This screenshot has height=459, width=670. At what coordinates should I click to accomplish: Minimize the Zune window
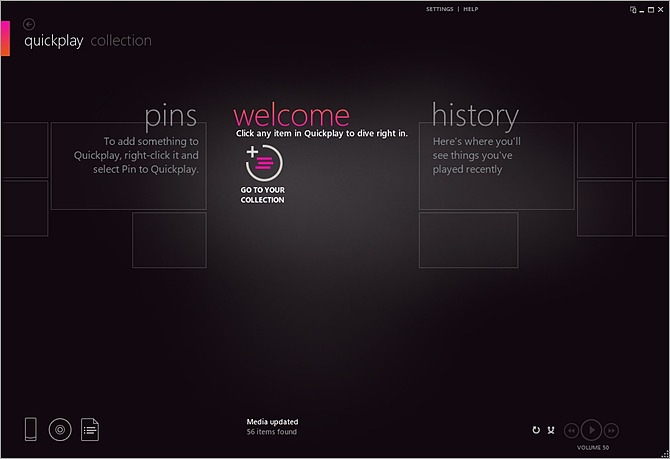642,10
